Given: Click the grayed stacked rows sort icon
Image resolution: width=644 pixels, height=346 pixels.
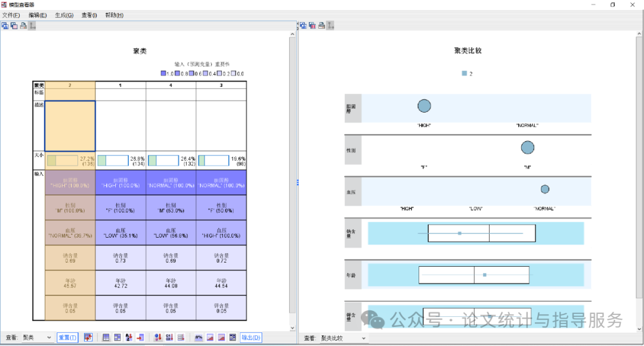Looking at the screenshot, I should pyautogui.click(x=181, y=338).
